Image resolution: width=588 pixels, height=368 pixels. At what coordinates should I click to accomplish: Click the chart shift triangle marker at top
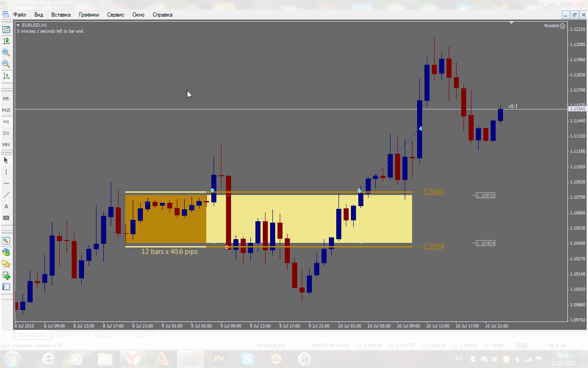point(512,22)
